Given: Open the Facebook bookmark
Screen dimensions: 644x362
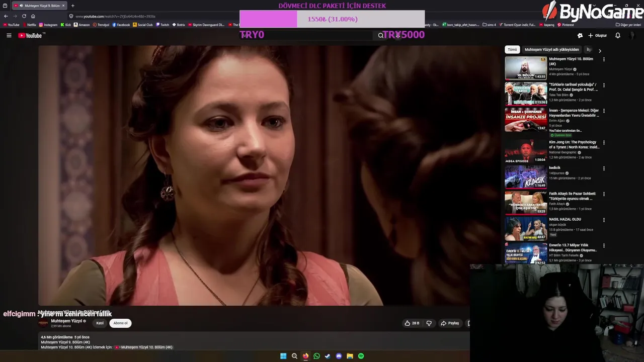Looking at the screenshot, I should coord(121,25).
